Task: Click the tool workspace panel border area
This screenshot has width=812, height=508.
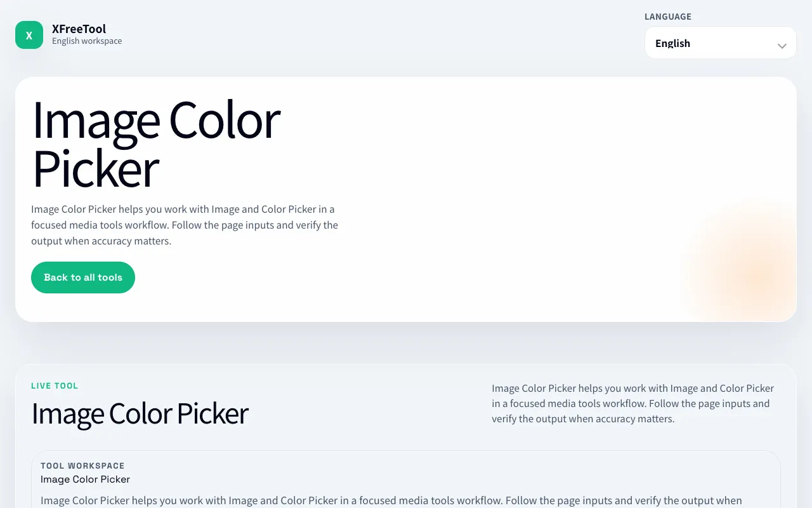Action: 406,451
